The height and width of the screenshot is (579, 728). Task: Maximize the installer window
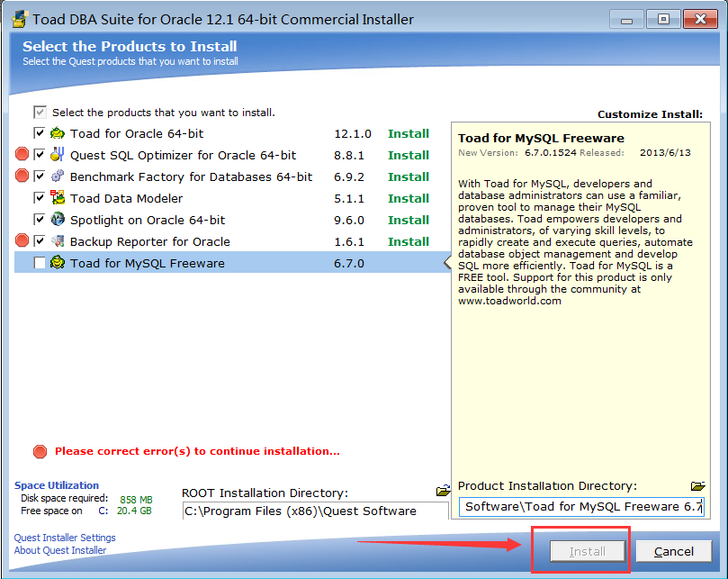(663, 20)
